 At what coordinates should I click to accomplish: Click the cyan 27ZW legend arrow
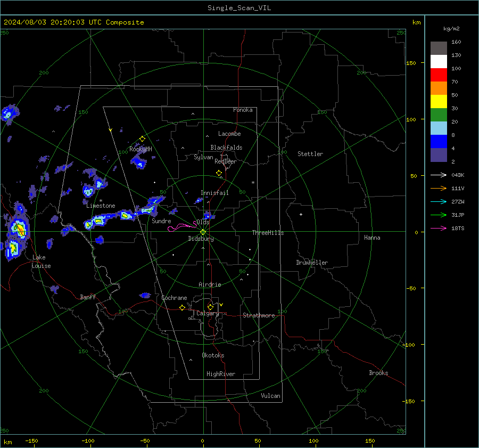[439, 201]
